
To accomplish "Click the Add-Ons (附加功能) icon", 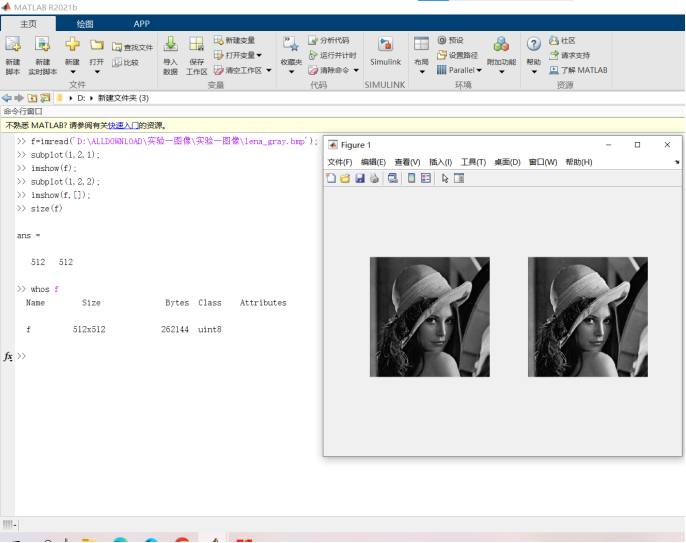I will 501,44.
